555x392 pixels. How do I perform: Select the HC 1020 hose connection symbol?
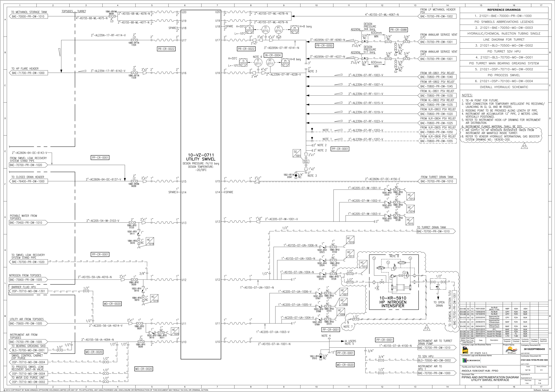(175, 332)
